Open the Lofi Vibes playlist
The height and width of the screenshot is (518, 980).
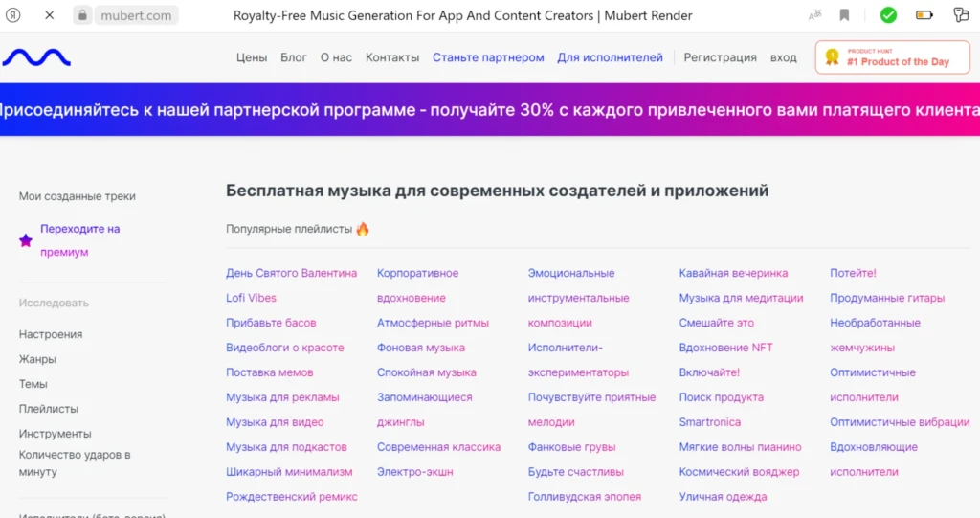[x=252, y=298]
